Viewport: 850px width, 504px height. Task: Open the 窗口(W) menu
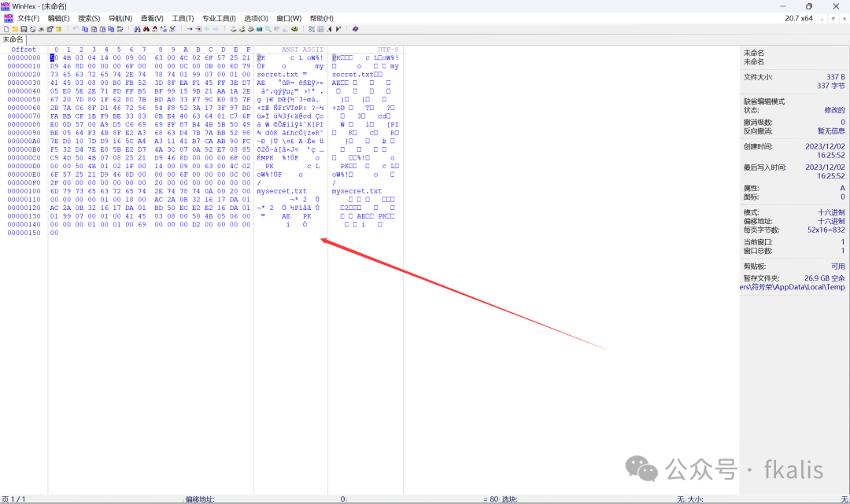(289, 18)
